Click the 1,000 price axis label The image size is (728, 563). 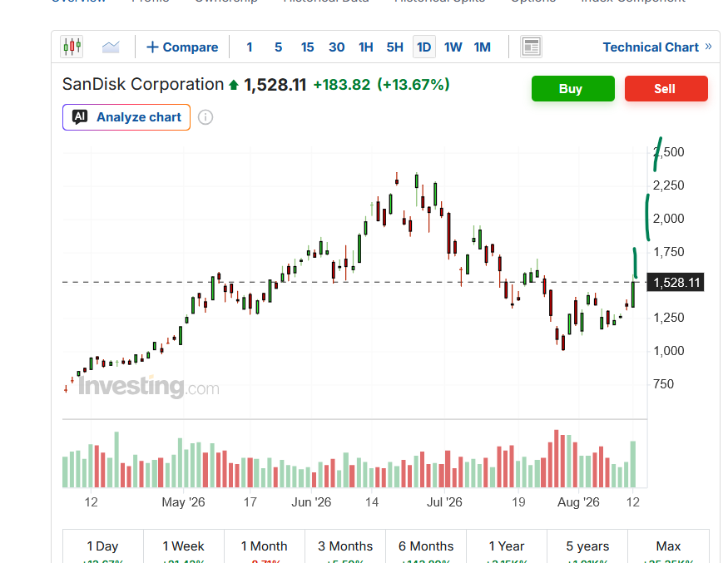click(x=668, y=350)
